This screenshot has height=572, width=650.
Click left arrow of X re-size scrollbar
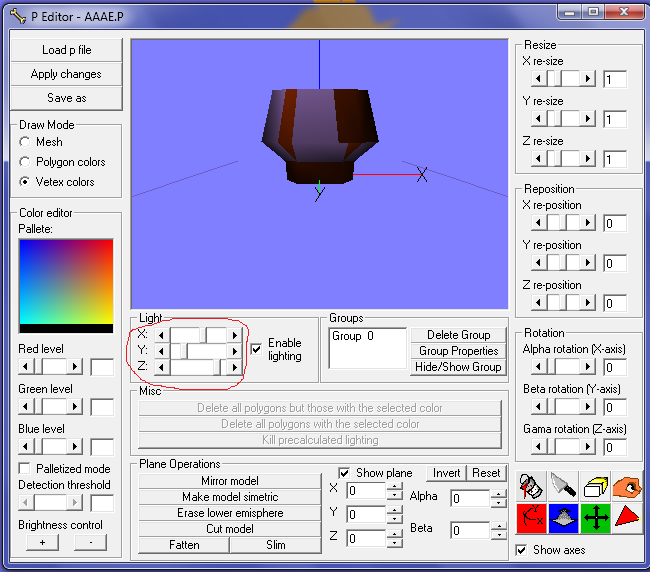(x=539, y=78)
